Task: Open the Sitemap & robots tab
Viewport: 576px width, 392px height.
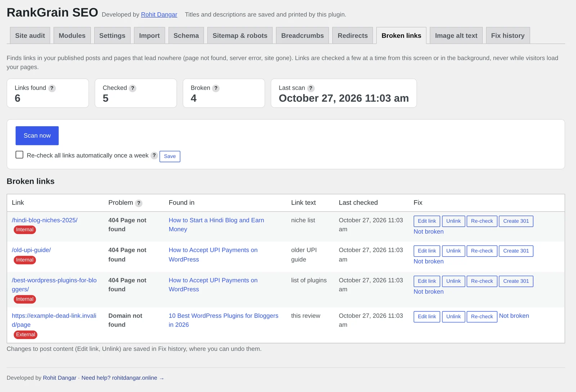Action: [240, 36]
